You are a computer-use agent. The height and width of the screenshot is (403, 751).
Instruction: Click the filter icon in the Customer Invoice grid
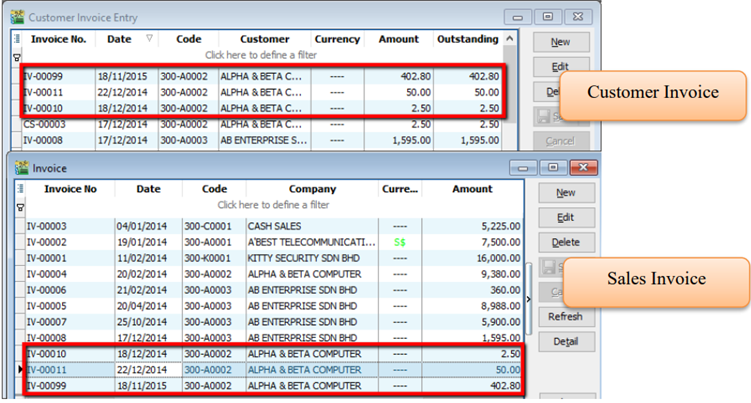(x=16, y=56)
